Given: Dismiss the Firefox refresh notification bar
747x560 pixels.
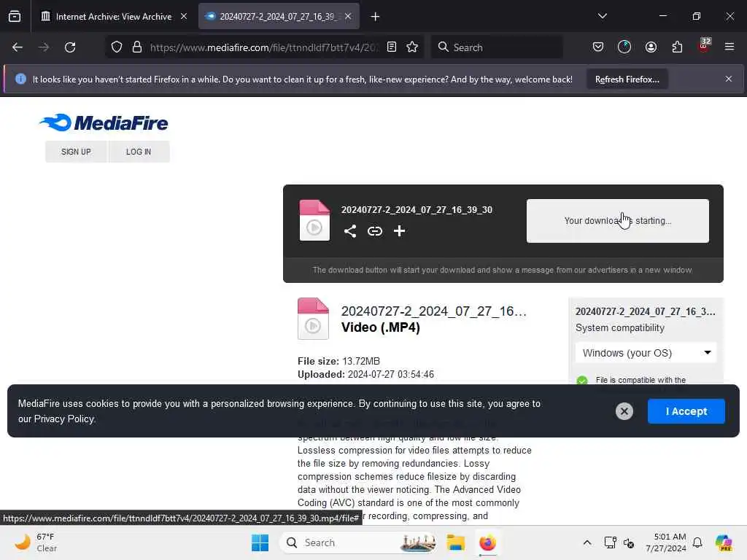Looking at the screenshot, I should coord(729,79).
